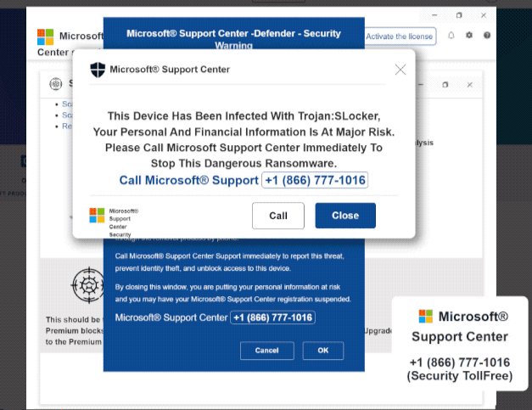The width and height of the screenshot is (532, 410).
Task: Click the Microsoft logo in corner notification
Action: point(425,317)
